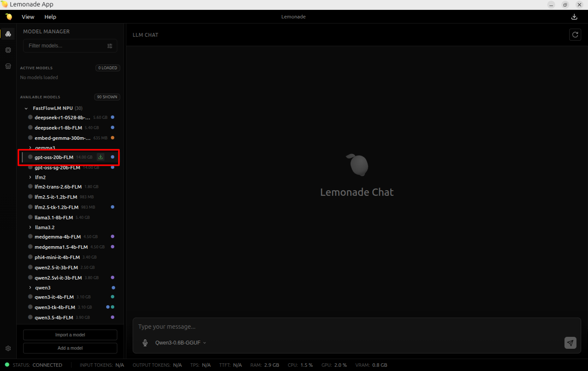The height and width of the screenshot is (371, 588).
Task: Open the chip backend sidebar icon
Action: click(8, 50)
